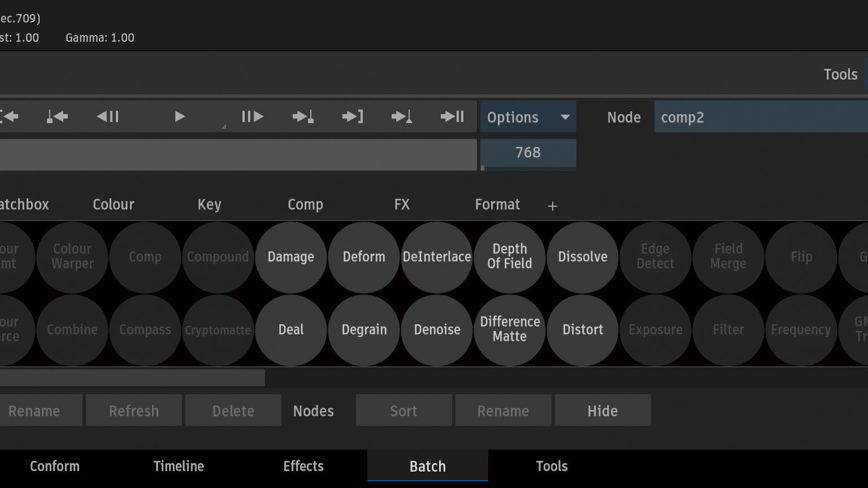Step back one frame
The width and height of the screenshot is (868, 488).
click(107, 117)
